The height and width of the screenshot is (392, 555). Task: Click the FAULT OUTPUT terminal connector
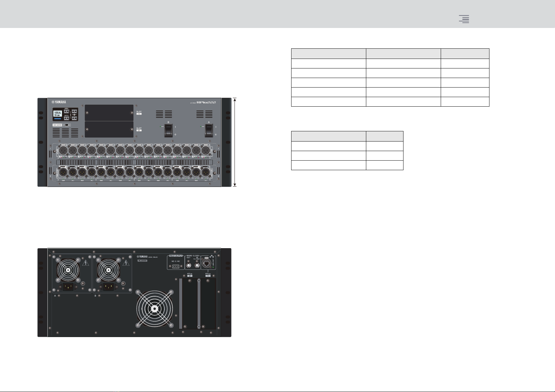[176, 267]
